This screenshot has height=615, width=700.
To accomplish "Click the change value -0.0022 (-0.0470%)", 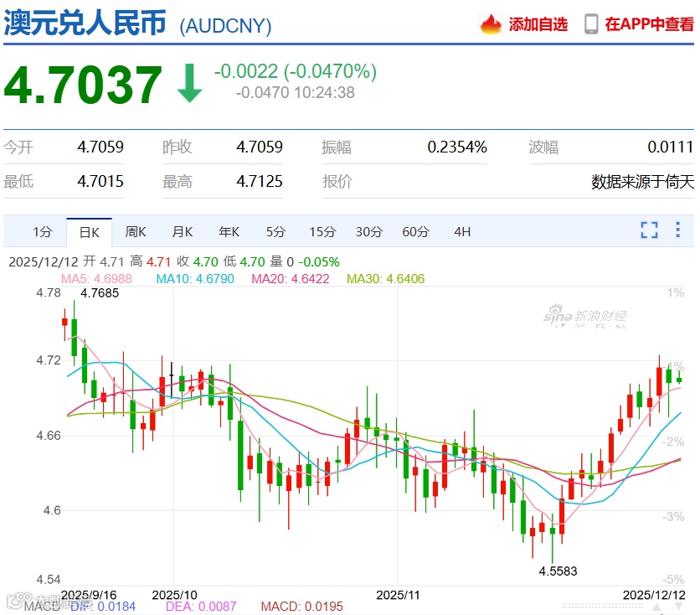I will coord(295,71).
